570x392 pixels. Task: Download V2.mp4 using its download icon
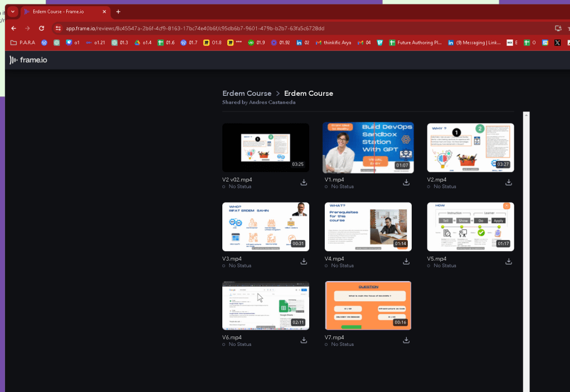(509, 183)
